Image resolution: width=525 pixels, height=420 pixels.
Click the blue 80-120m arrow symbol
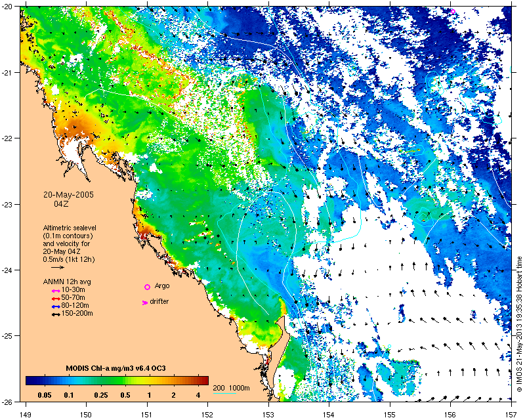point(56,306)
